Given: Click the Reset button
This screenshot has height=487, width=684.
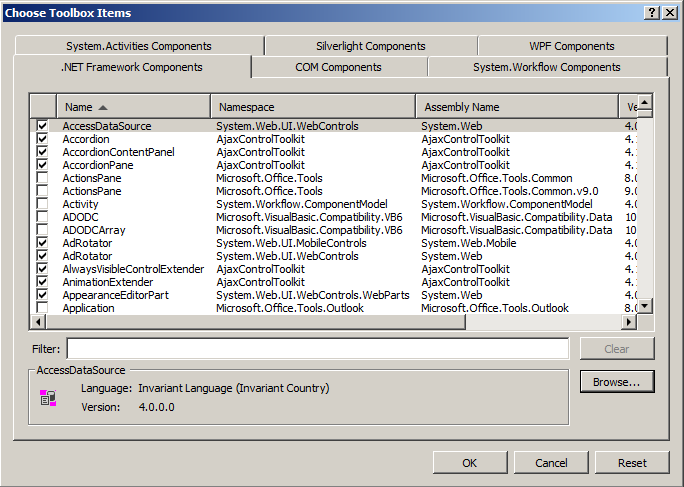Looking at the screenshot, I should pyautogui.click(x=632, y=463).
